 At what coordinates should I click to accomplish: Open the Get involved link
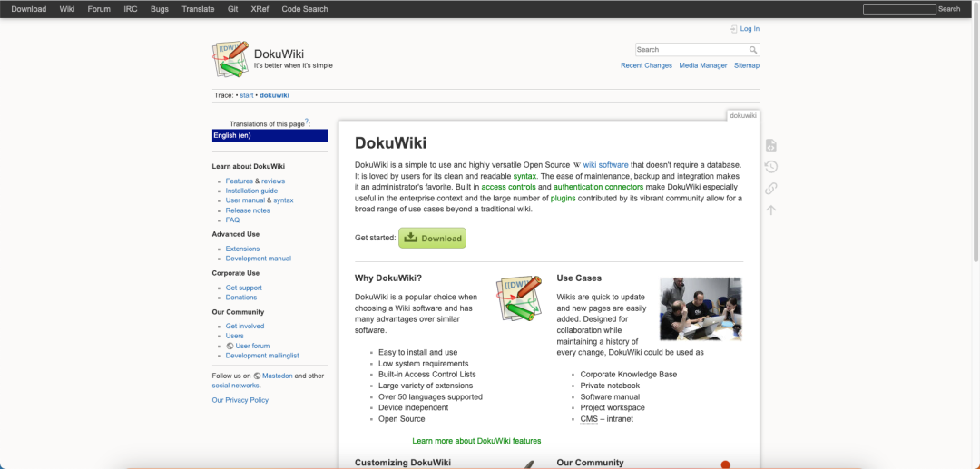click(245, 326)
